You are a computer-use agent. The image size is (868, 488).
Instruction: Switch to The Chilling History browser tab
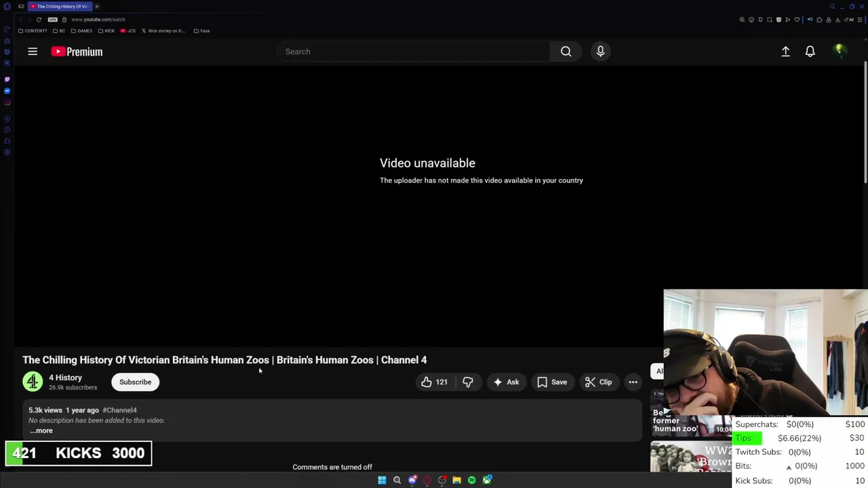point(60,6)
